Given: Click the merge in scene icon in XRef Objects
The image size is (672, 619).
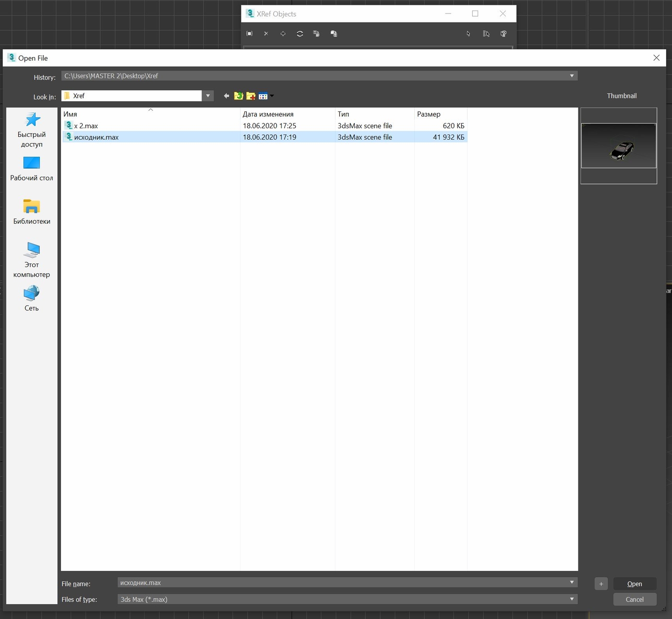Looking at the screenshot, I should coord(316,34).
